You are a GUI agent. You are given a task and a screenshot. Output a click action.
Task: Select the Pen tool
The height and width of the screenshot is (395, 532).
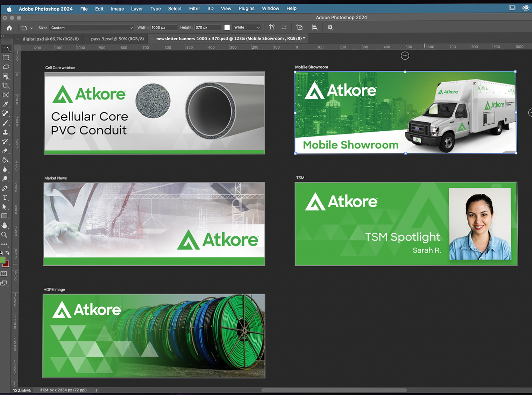tap(5, 188)
